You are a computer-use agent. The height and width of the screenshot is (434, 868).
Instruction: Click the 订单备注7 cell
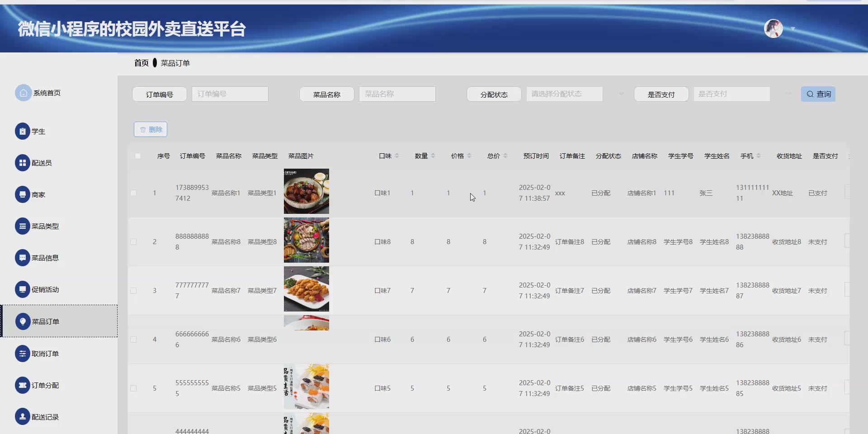pos(570,291)
